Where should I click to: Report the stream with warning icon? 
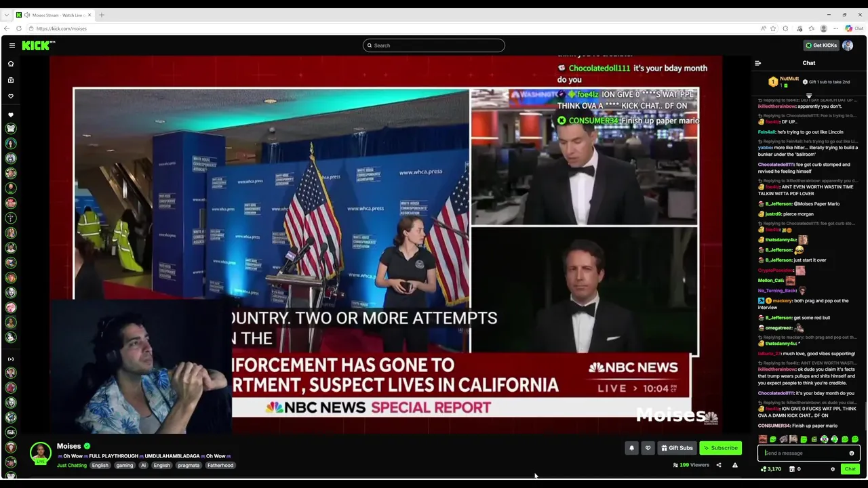(x=735, y=465)
